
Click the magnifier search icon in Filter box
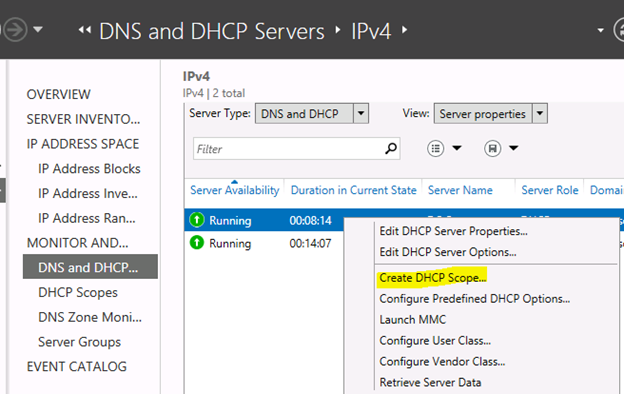tap(391, 148)
